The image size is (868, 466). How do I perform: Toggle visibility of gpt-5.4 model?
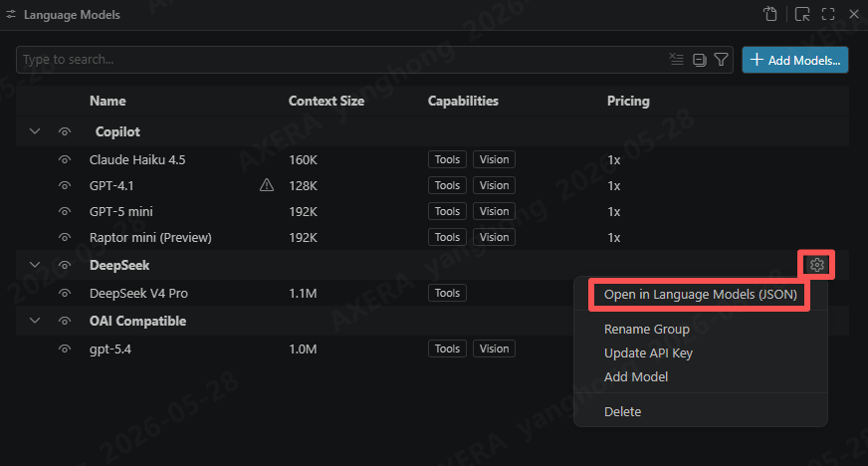(65, 349)
